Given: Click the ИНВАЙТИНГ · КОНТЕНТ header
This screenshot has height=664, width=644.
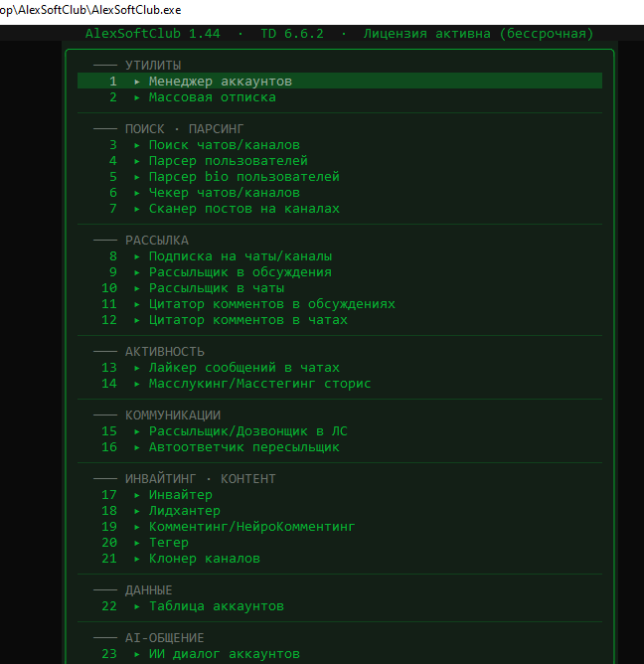Looking at the screenshot, I should [x=201, y=478].
